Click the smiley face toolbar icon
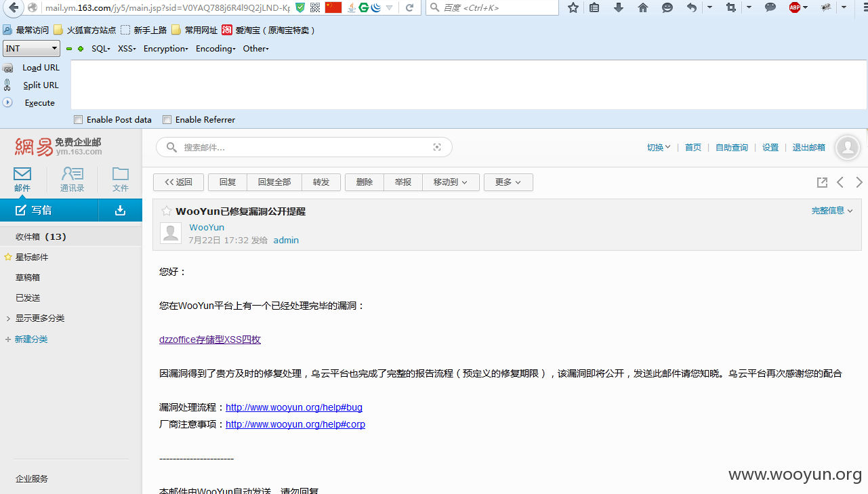This screenshot has height=494, width=868. point(667,8)
